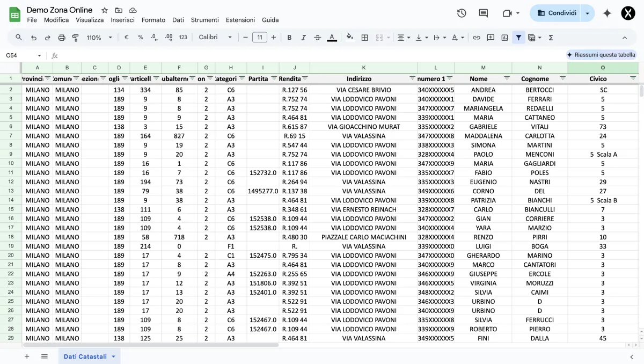
Task: Open the filter views table icon
Action: point(535,38)
